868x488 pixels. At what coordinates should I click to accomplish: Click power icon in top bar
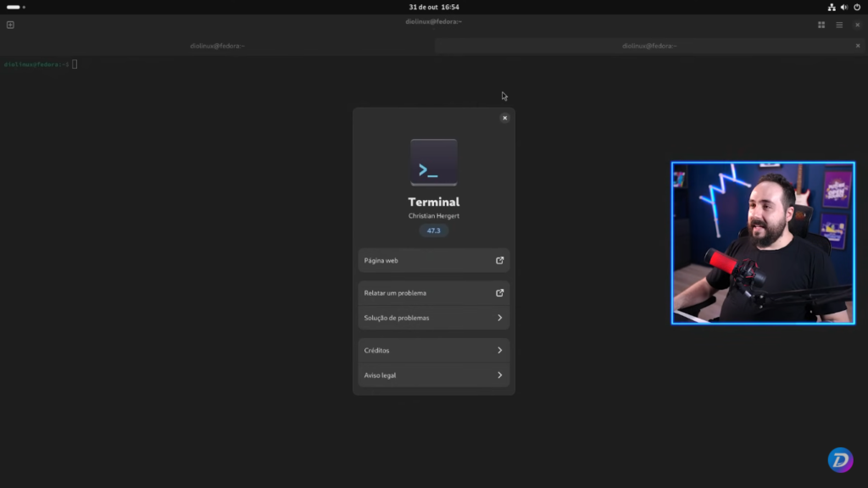click(x=857, y=7)
